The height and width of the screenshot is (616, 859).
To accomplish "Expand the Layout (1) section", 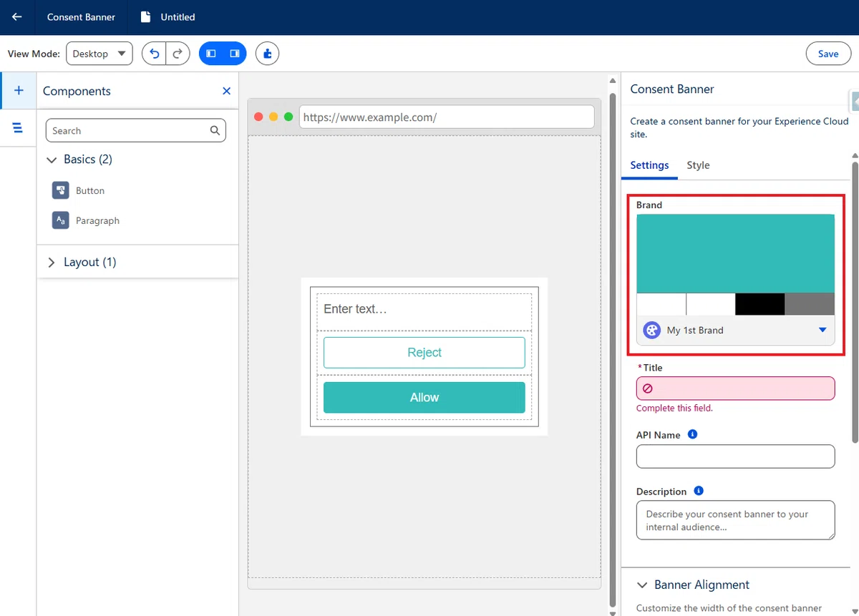I will coord(52,263).
